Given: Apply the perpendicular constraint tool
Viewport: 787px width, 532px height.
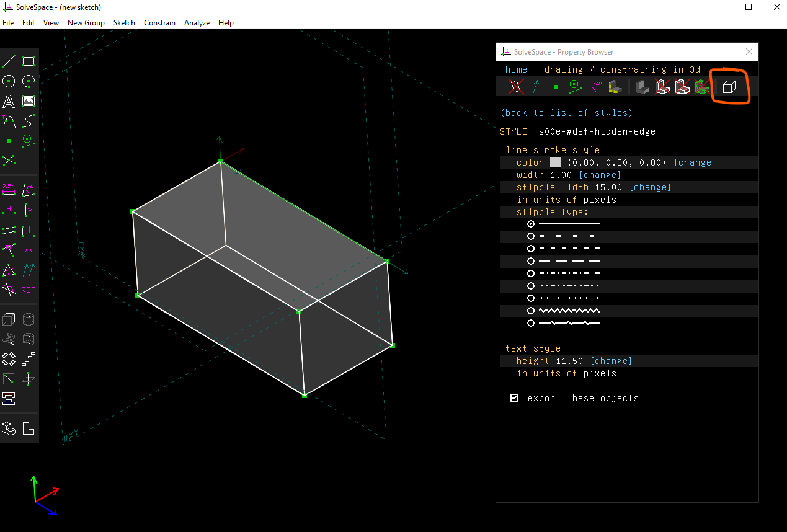Looking at the screenshot, I should pyautogui.click(x=29, y=230).
